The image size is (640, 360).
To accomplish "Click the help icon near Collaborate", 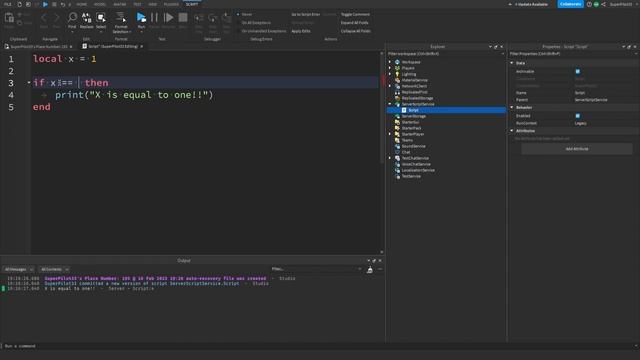I will pos(589,4).
